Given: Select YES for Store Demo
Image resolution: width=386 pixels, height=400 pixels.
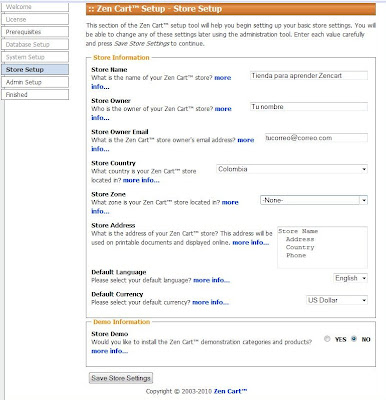Looking at the screenshot, I should coord(327,339).
